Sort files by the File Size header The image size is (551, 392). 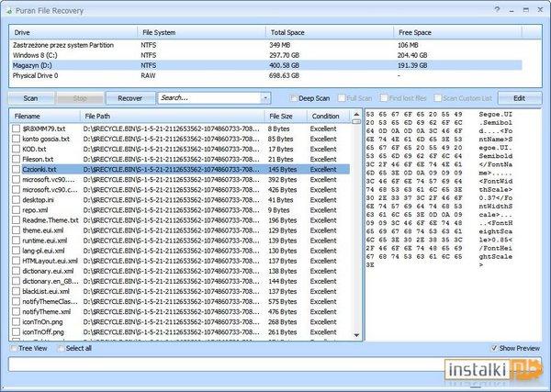pyautogui.click(x=286, y=117)
